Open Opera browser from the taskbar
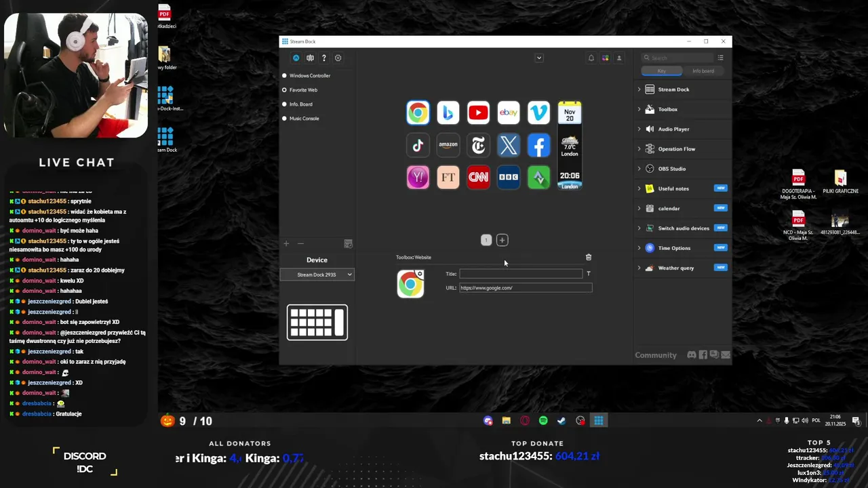868x488 pixels. click(525, 421)
